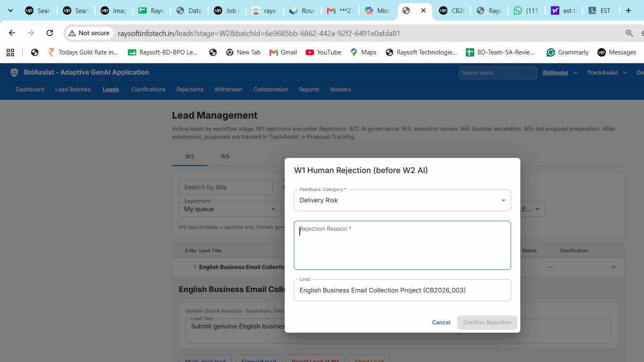
Task: Expand the BidAssist header menu
Action: click(x=560, y=72)
